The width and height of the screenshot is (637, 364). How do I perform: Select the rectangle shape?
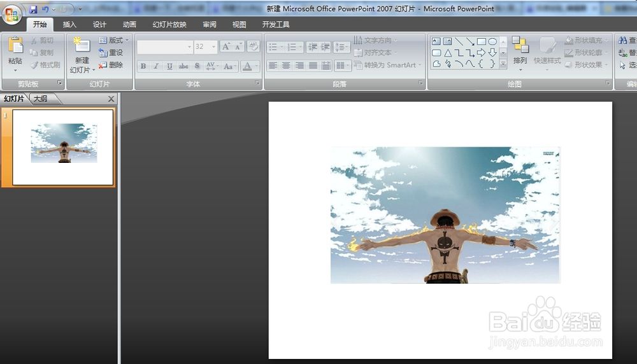pos(482,41)
